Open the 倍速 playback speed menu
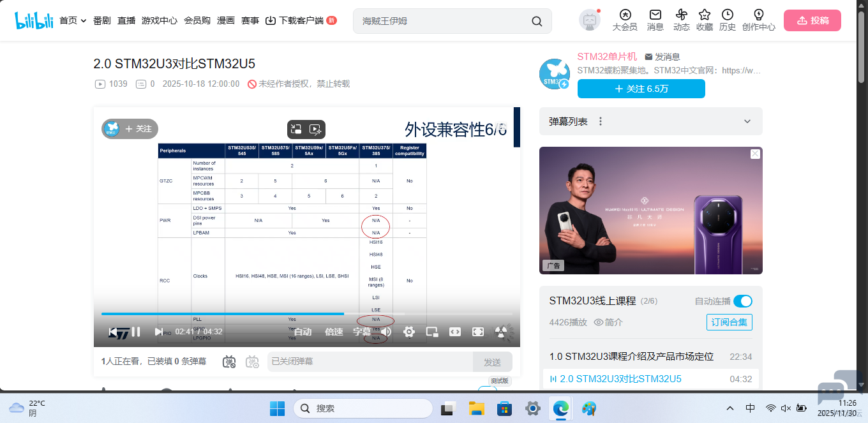 pos(333,332)
